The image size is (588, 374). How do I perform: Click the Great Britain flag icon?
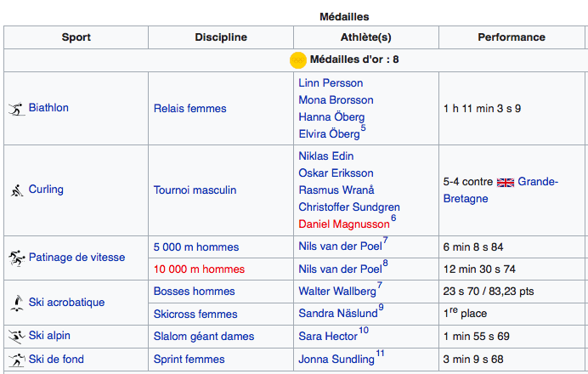coord(506,182)
